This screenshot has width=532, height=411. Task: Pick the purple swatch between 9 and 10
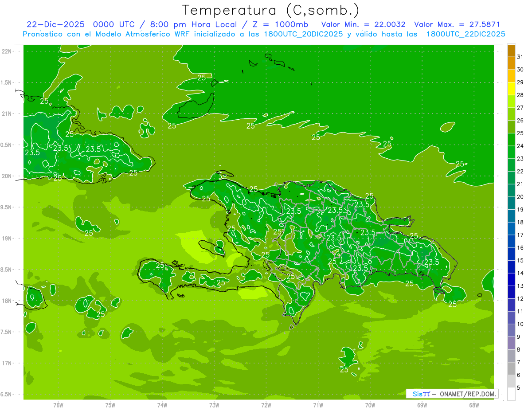point(511,330)
